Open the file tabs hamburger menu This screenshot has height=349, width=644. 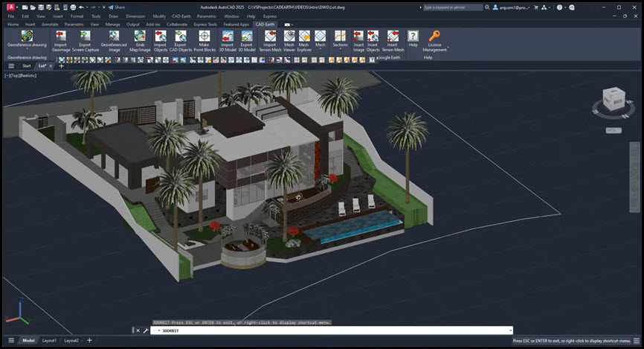[11, 65]
